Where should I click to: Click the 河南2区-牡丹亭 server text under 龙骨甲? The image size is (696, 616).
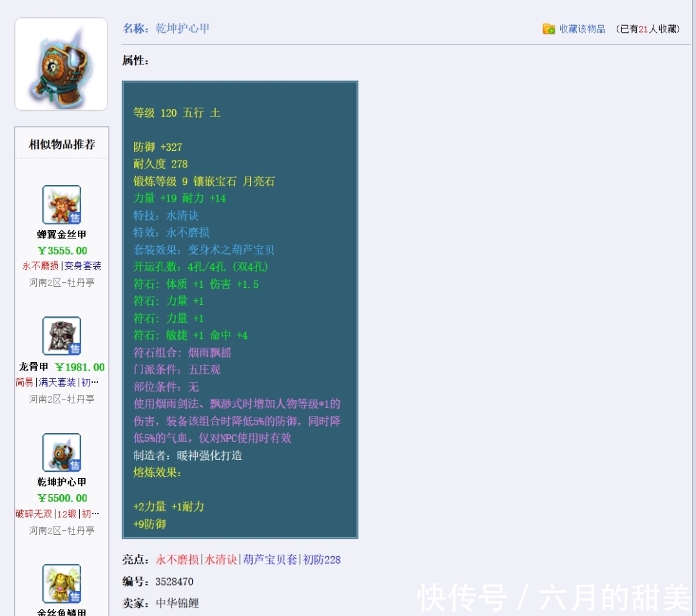(x=61, y=400)
